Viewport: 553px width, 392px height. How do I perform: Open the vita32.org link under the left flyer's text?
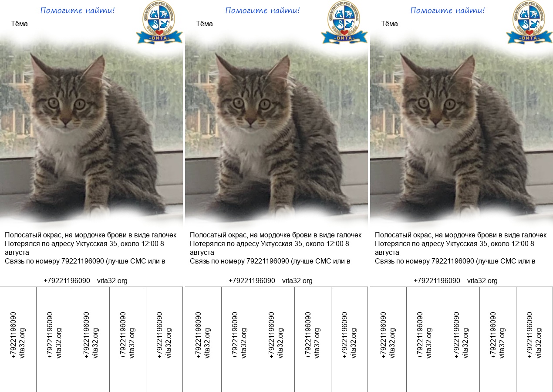112,281
